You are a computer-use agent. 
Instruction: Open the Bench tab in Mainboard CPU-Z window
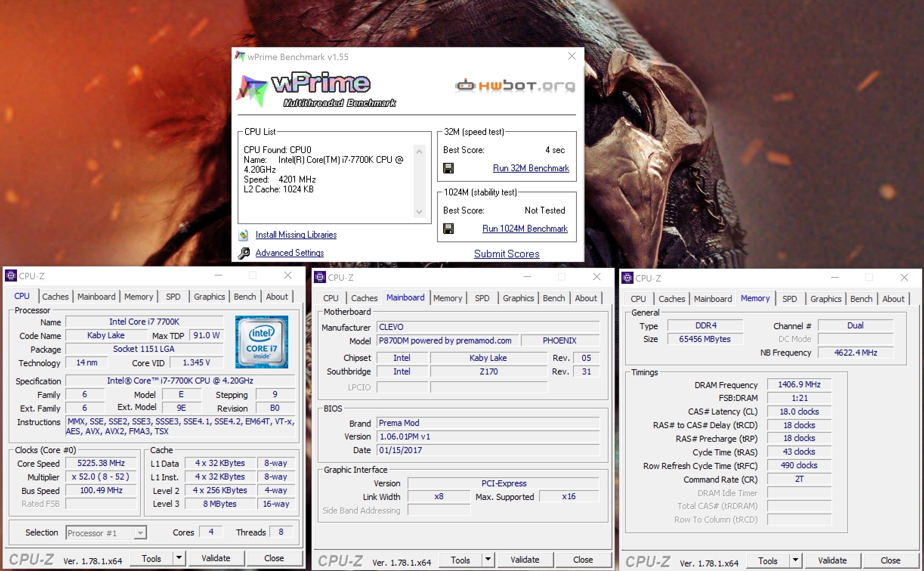[x=553, y=298]
